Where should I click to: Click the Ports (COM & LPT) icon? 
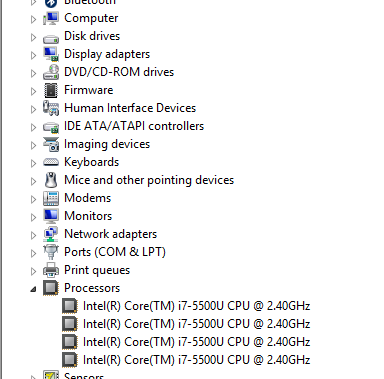(x=51, y=252)
